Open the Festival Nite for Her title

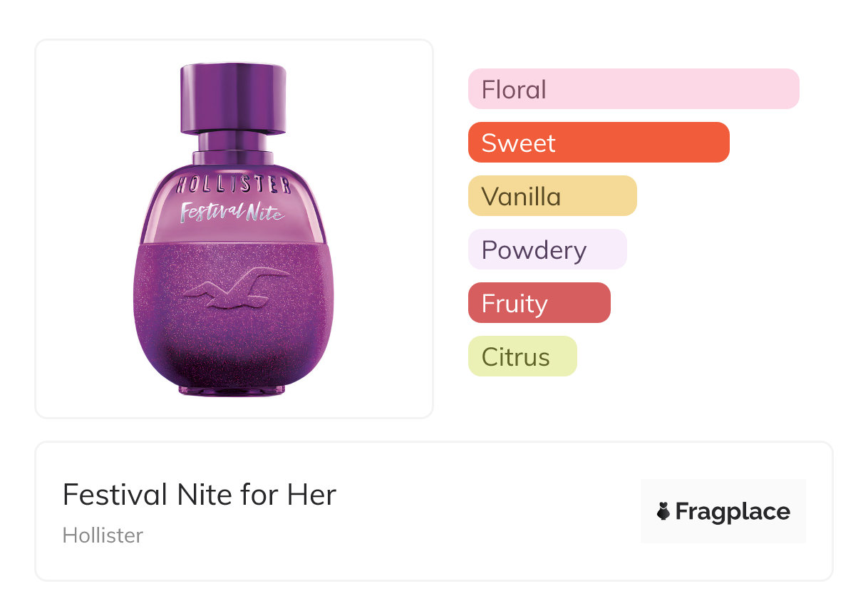click(199, 494)
